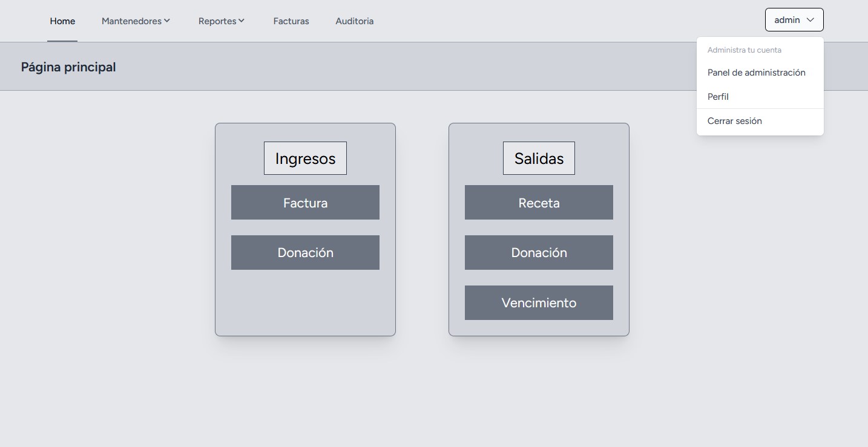Open Perfil from the account menu
This screenshot has height=447, width=868.
click(x=718, y=97)
